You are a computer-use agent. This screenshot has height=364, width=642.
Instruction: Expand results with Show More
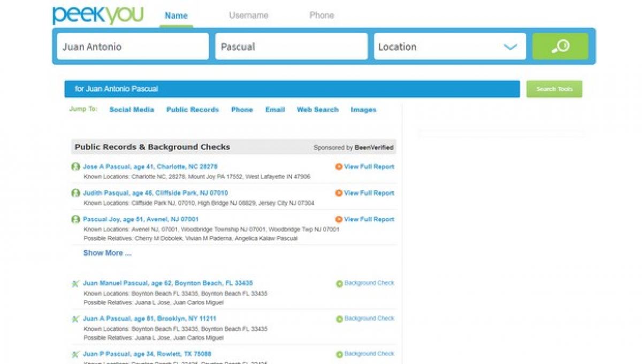[x=107, y=253]
